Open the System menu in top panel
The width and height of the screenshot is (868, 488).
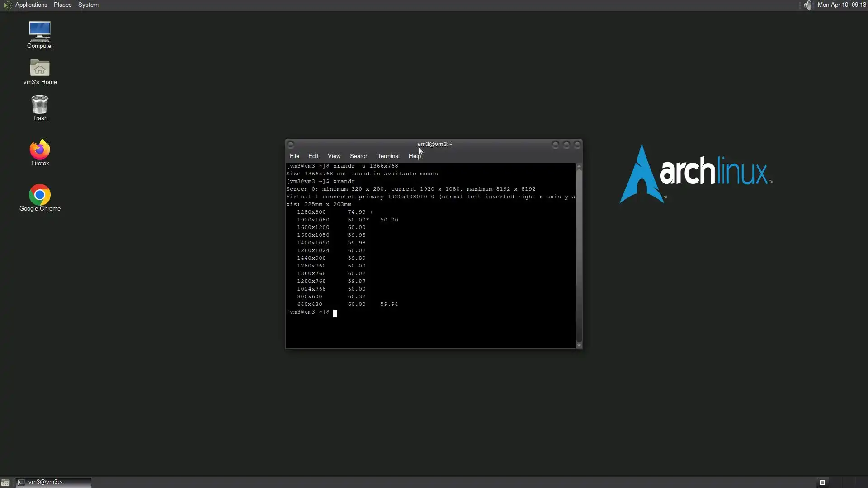coord(88,5)
